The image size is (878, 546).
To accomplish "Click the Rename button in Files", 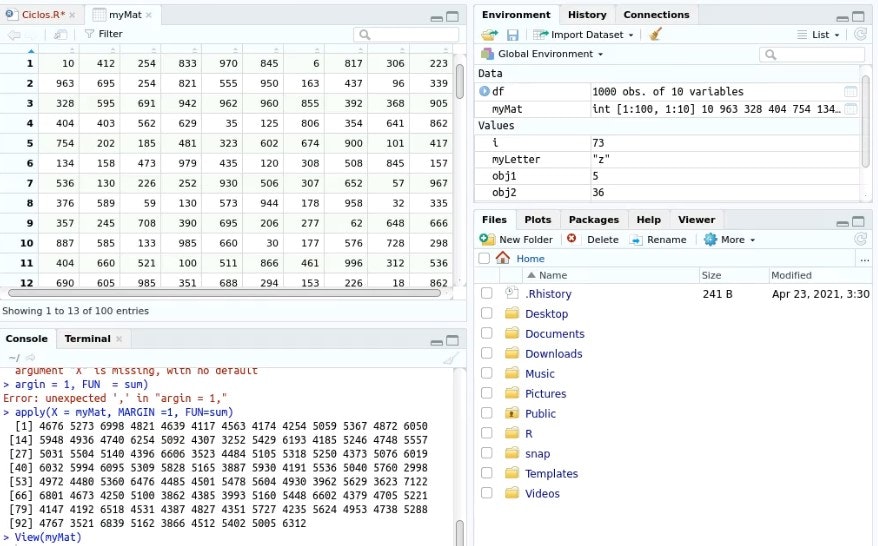I will 658,239.
